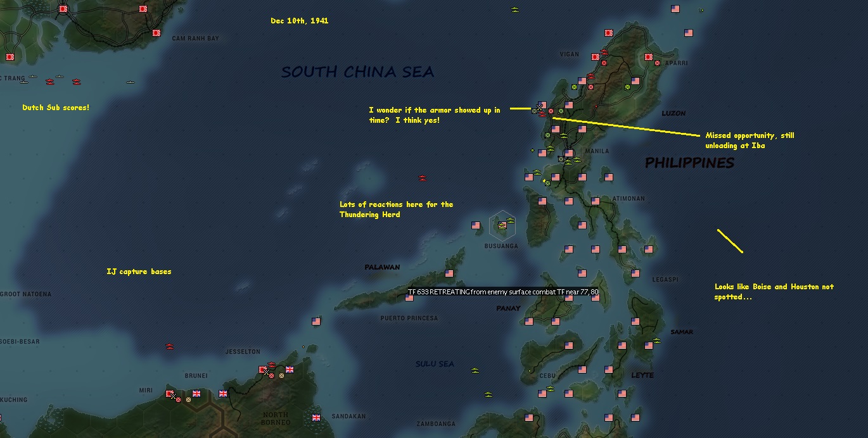This screenshot has height=438, width=868.
Task: Select the US flag base above Puerto Princesa label
Action: 409,297
